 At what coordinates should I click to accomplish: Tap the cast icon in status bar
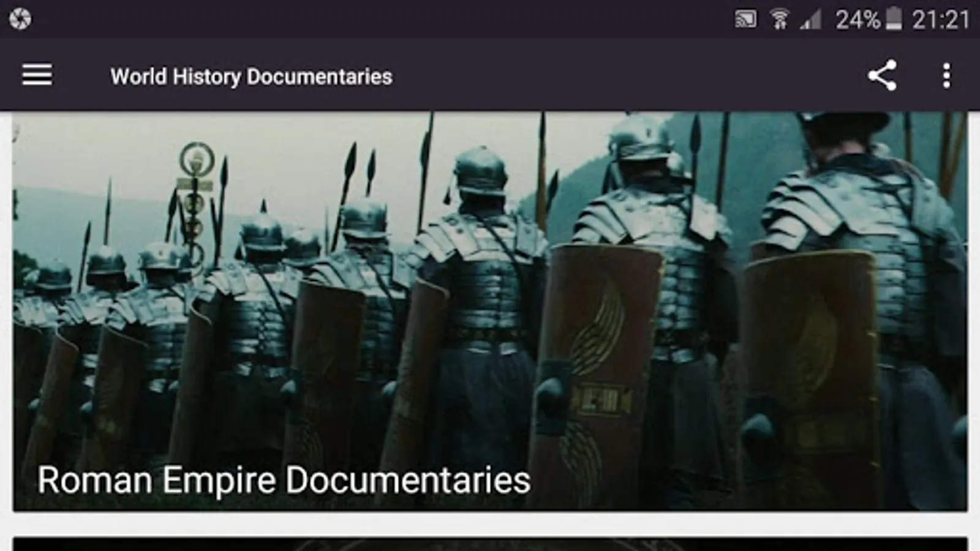(x=745, y=20)
